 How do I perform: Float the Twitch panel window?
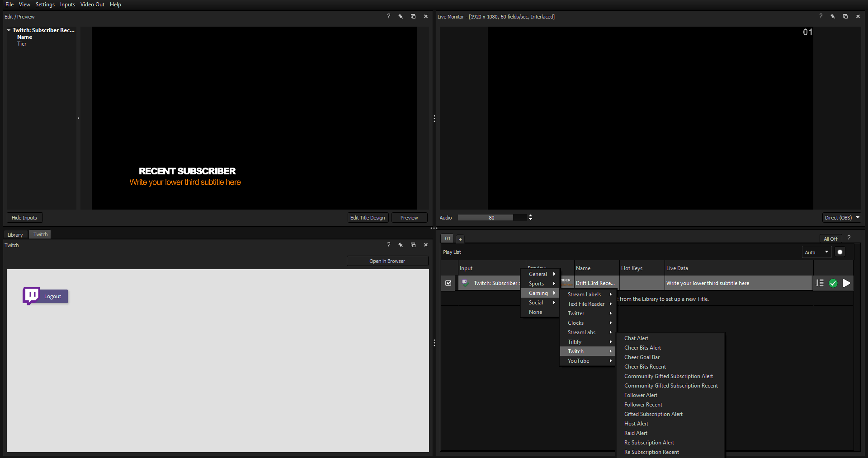click(x=413, y=245)
